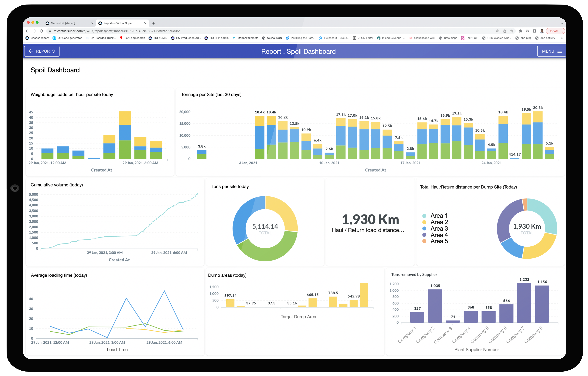Click the 5,114.14 TOTAL donut center

[265, 229]
